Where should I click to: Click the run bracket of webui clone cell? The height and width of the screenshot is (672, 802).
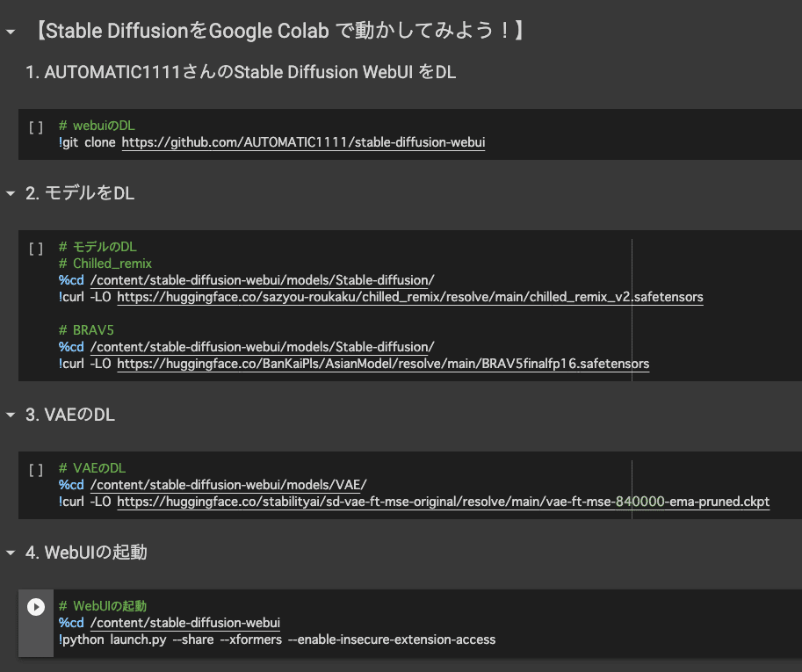36,126
